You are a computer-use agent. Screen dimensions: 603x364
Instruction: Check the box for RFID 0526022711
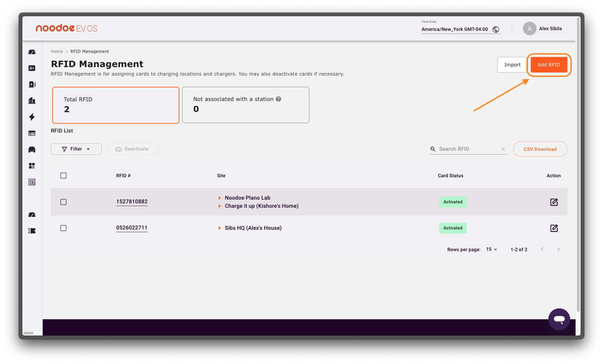click(63, 228)
